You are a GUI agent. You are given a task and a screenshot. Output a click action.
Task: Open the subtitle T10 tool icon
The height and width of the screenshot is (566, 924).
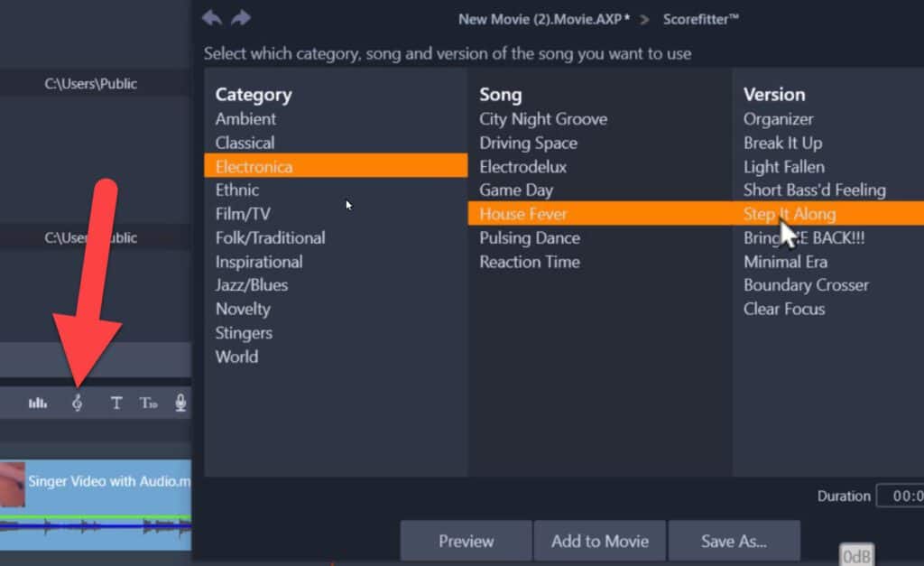[x=149, y=404]
